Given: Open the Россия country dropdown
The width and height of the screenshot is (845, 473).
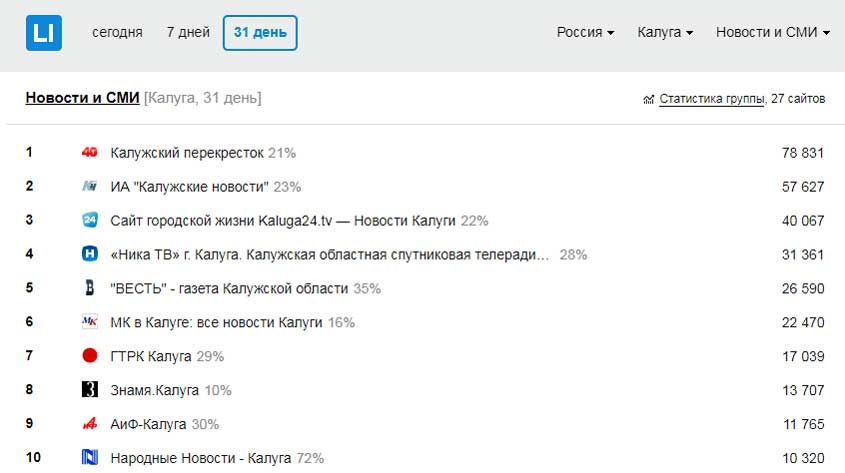Looking at the screenshot, I should pos(586,33).
